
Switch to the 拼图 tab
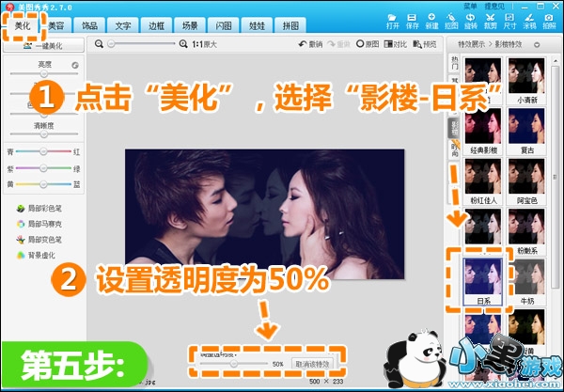(x=290, y=25)
